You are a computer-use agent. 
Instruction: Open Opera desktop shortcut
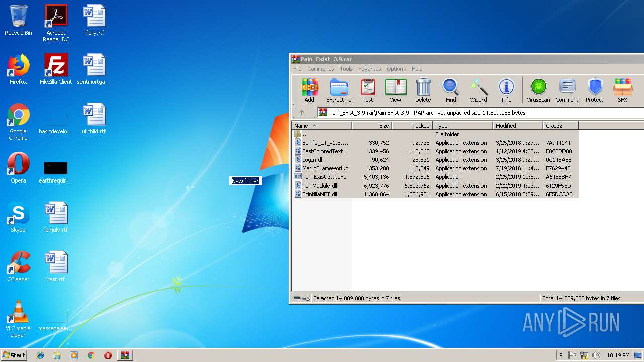[x=18, y=168]
